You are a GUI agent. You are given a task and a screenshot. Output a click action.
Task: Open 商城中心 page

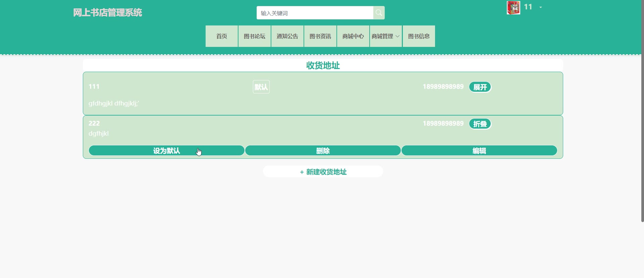pos(353,36)
